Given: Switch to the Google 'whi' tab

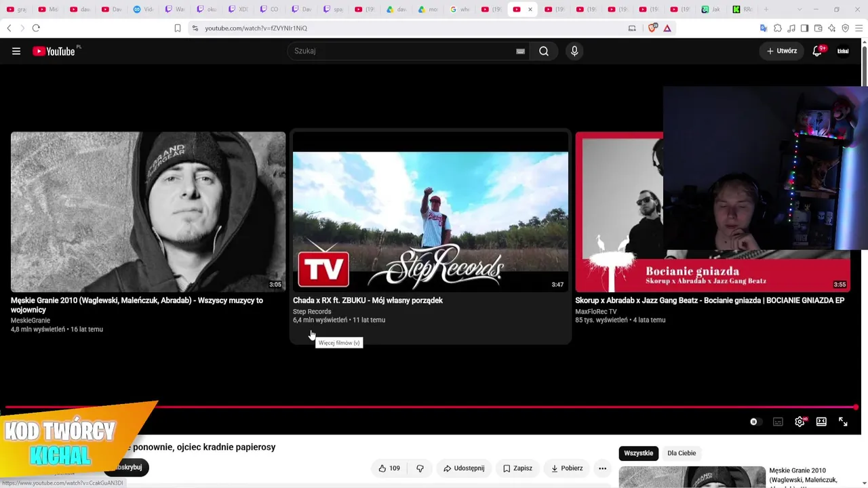Looking at the screenshot, I should click(x=460, y=9).
